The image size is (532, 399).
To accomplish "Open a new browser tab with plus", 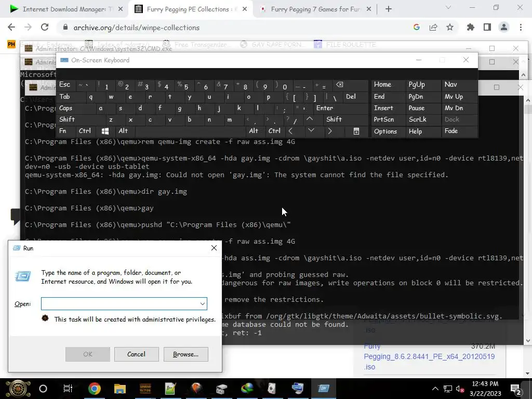I will (389, 9).
